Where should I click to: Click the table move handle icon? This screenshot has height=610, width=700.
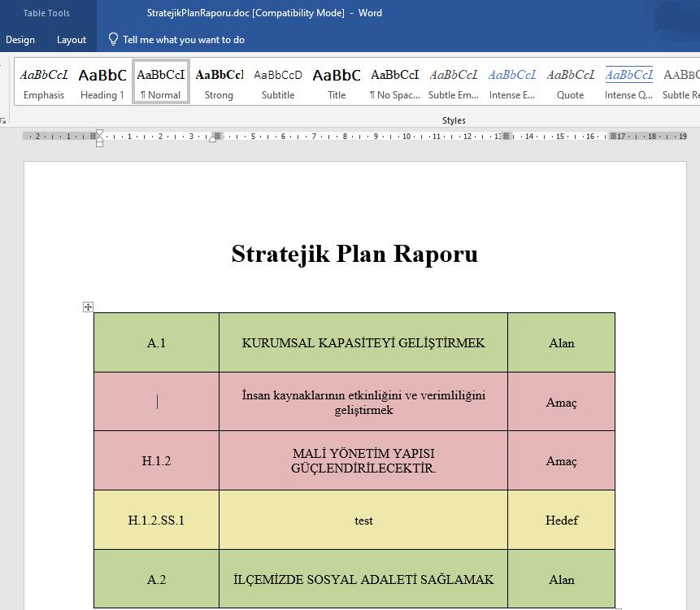(88, 307)
